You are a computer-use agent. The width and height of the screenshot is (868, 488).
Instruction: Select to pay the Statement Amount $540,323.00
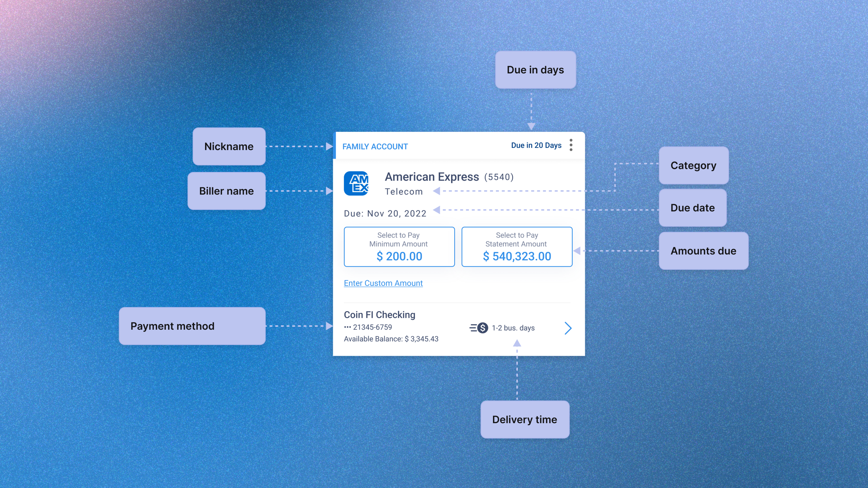tap(517, 247)
